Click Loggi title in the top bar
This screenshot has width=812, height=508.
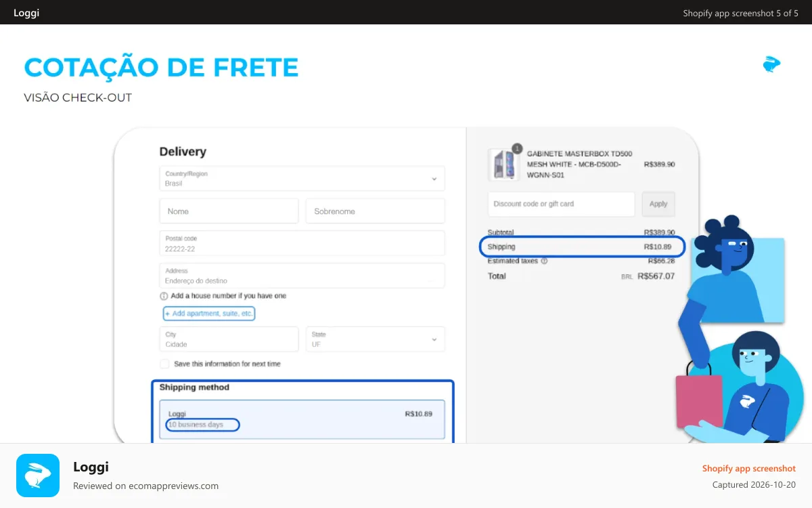pyautogui.click(x=26, y=12)
